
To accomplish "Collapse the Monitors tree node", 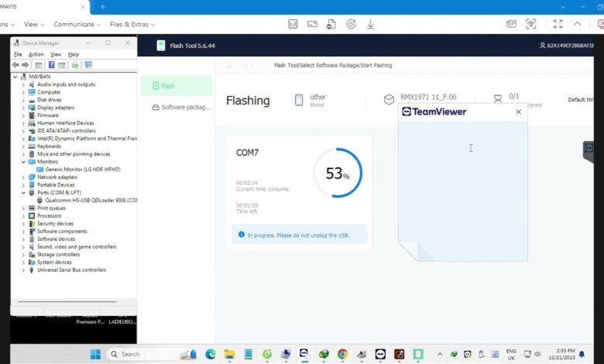I will tap(23, 162).
